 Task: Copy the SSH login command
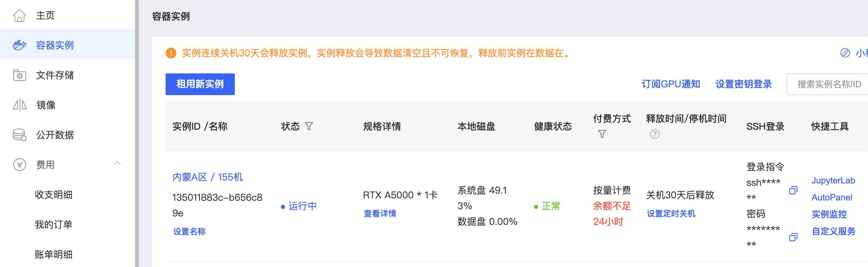(x=793, y=190)
